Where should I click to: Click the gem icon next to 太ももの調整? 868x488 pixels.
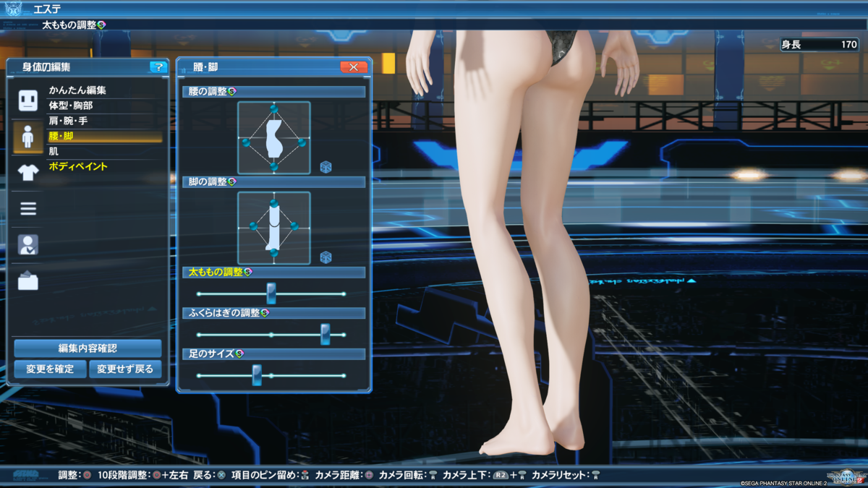[x=247, y=272]
